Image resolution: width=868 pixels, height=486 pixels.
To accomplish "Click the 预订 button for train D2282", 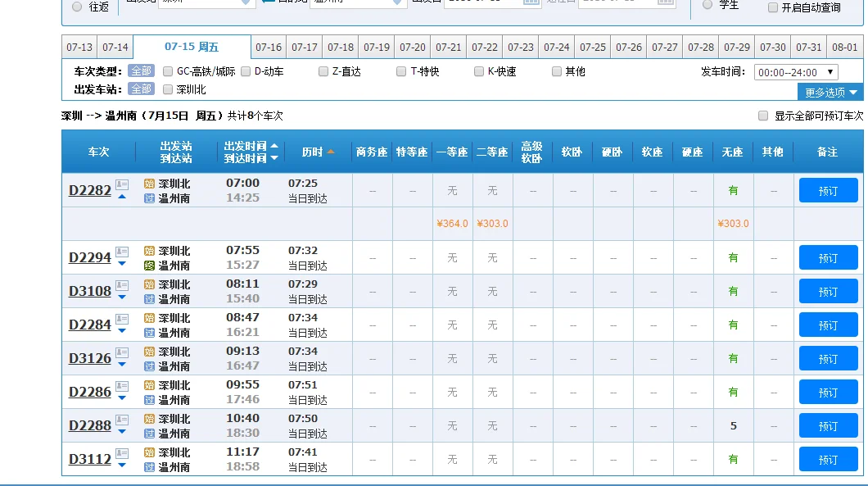I will click(x=828, y=189).
